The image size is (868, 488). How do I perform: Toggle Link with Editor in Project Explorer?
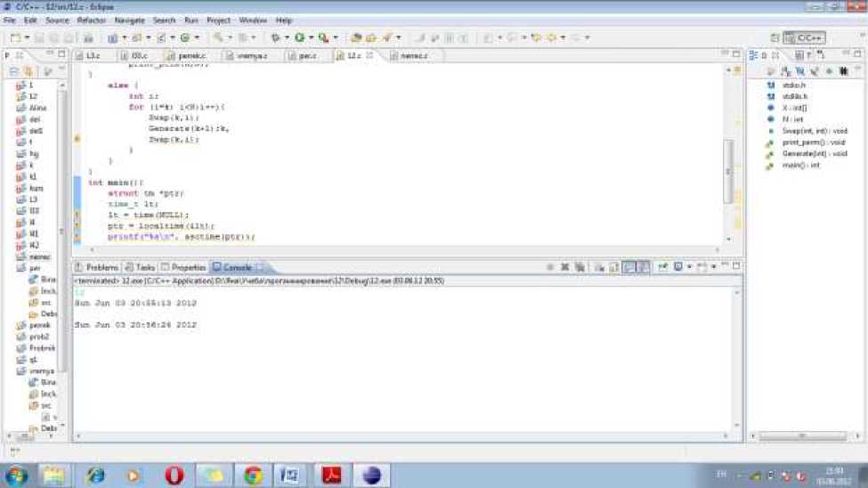click(x=28, y=71)
